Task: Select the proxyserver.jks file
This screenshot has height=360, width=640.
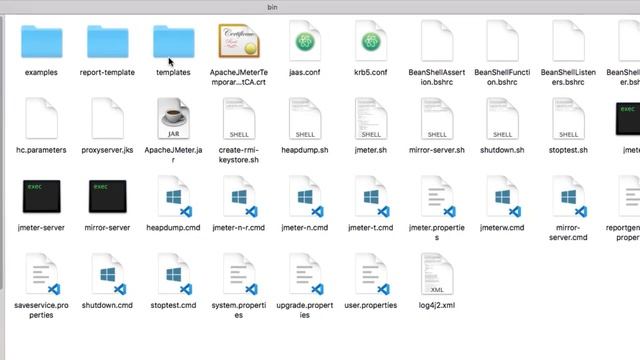Action: 108,118
